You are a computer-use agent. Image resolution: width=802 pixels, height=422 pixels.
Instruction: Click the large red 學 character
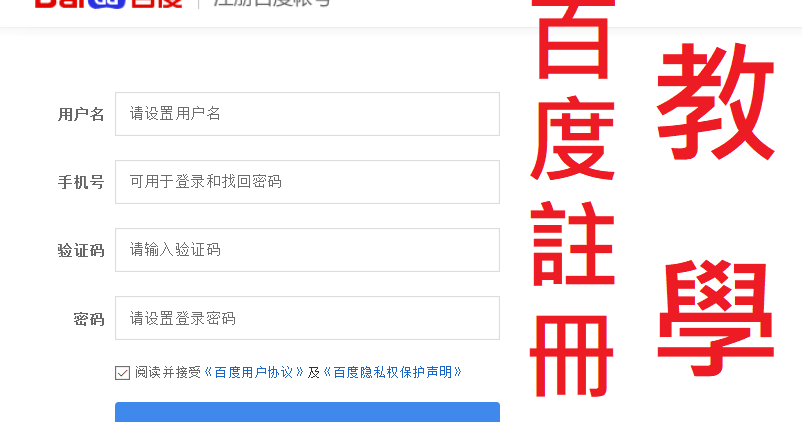click(716, 318)
